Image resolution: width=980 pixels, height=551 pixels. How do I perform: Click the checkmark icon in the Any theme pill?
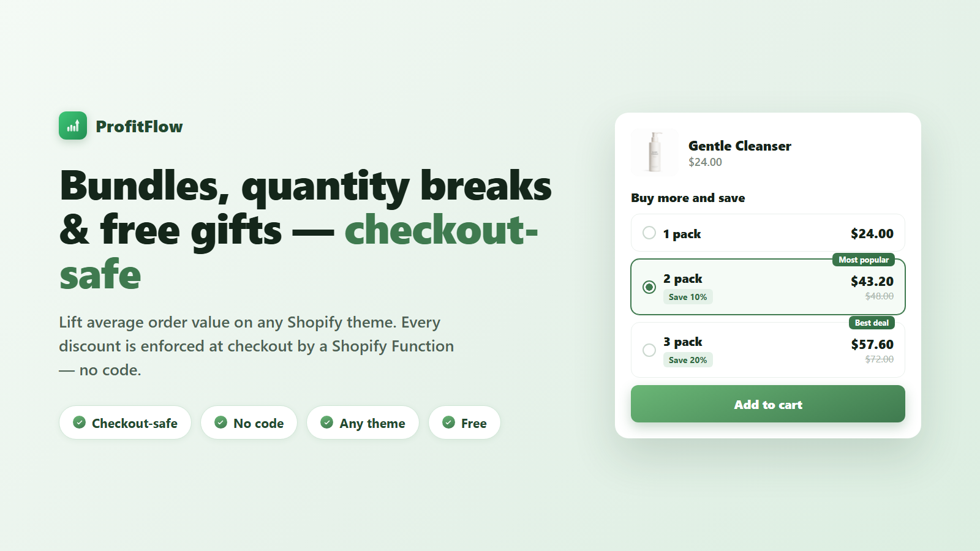coord(327,422)
